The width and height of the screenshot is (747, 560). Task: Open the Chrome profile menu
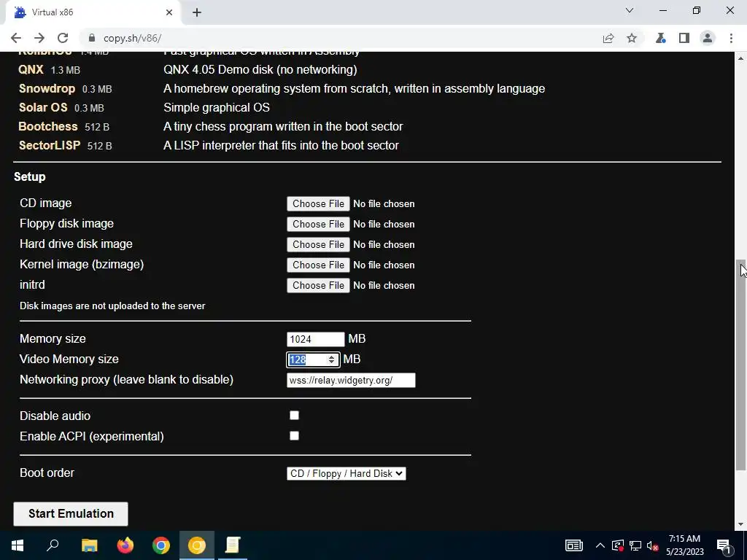click(x=708, y=38)
